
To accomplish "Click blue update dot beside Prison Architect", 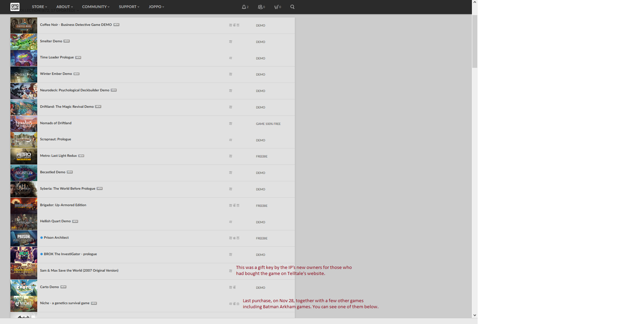I will click(41, 238).
